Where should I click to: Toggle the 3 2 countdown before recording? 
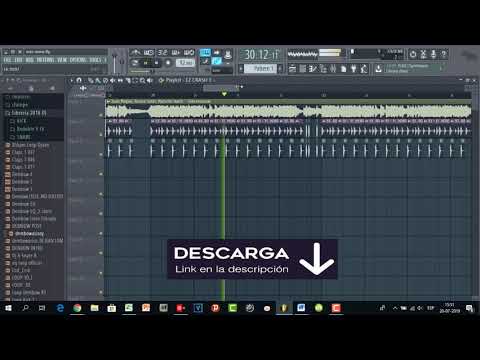point(162,52)
